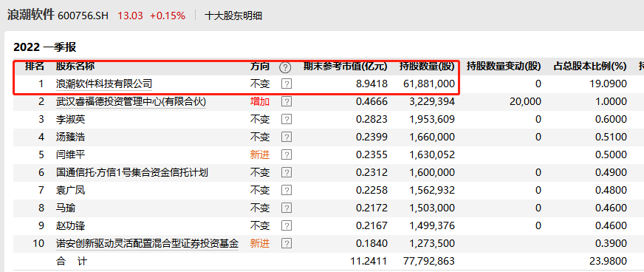This screenshot has height=272, width=644.
Task: Click help icon in 汤臻浩 row
Action: [287, 137]
